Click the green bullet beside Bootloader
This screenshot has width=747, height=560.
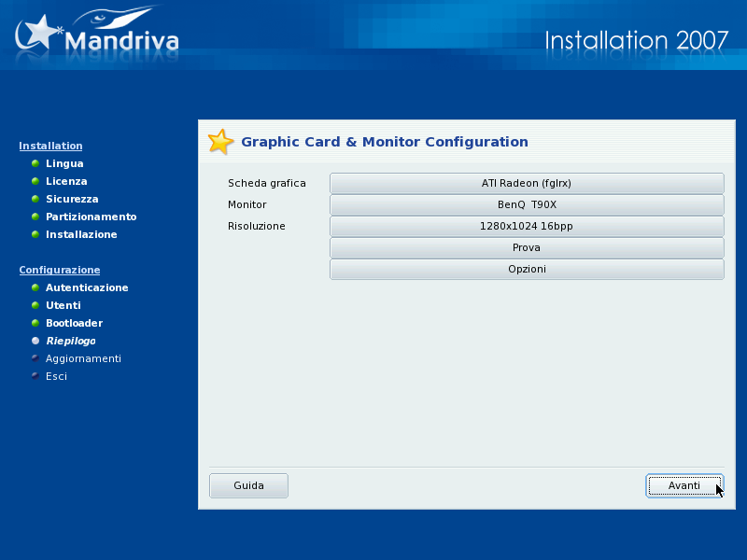35,323
